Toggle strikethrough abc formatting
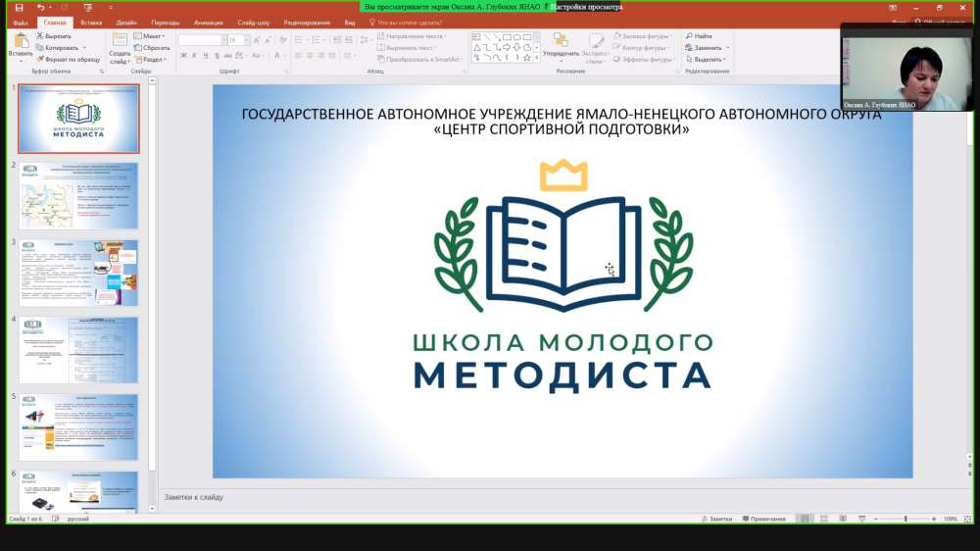The height and width of the screenshot is (551, 980). pyautogui.click(x=227, y=56)
